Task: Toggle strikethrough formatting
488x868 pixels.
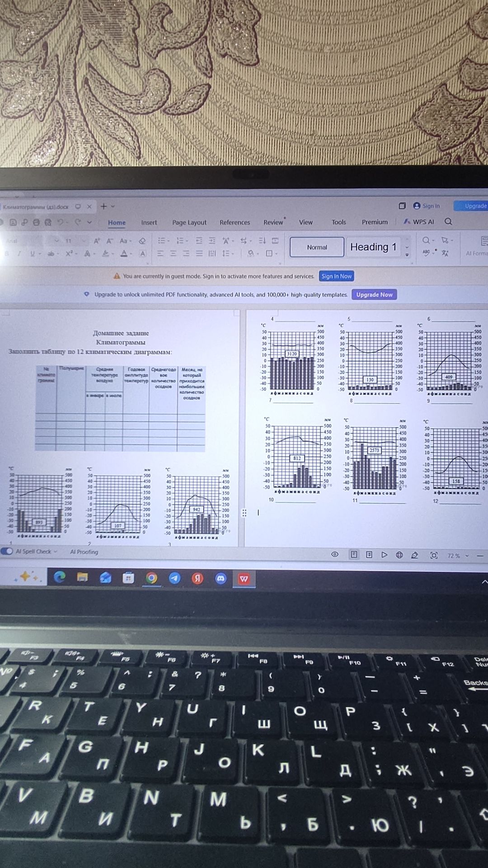Action: point(51,254)
